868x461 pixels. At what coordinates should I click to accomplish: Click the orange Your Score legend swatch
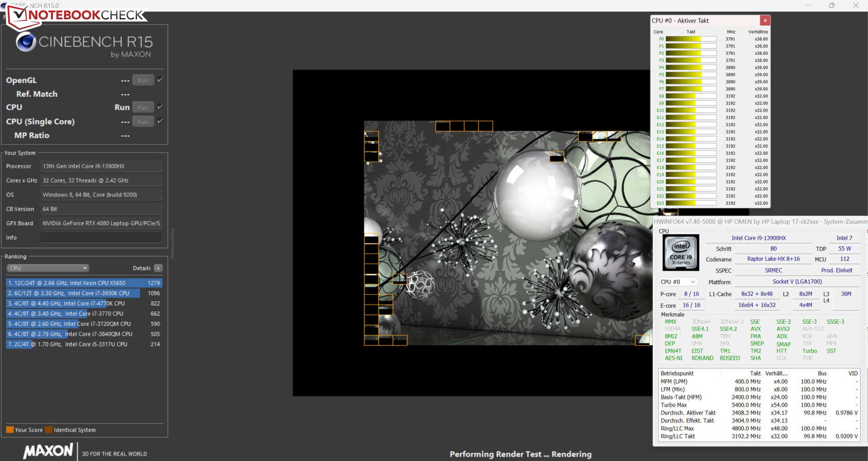point(9,430)
